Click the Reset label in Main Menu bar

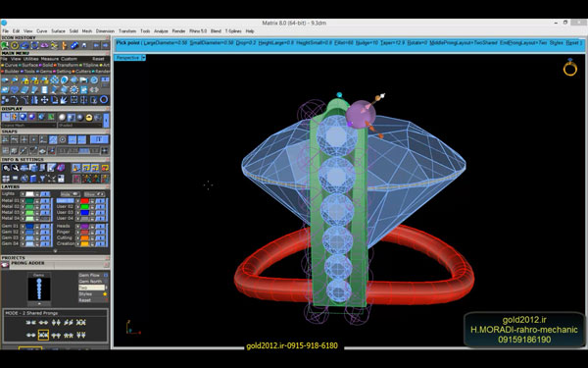(98, 59)
